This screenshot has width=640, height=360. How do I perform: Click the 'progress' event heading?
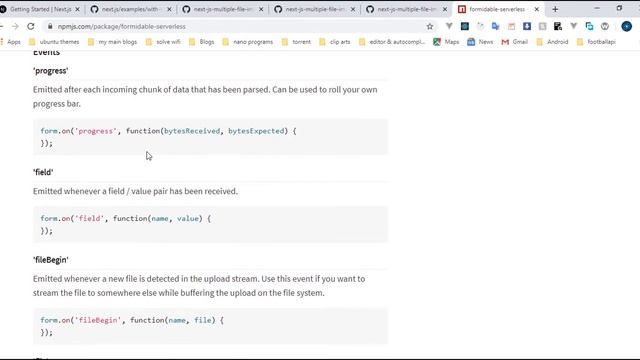pos(51,71)
